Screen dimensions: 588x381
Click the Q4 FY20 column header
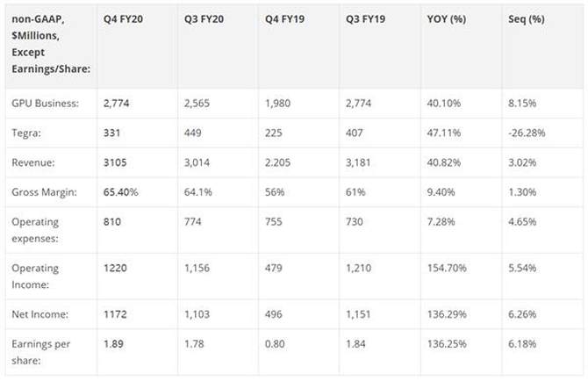(121, 19)
